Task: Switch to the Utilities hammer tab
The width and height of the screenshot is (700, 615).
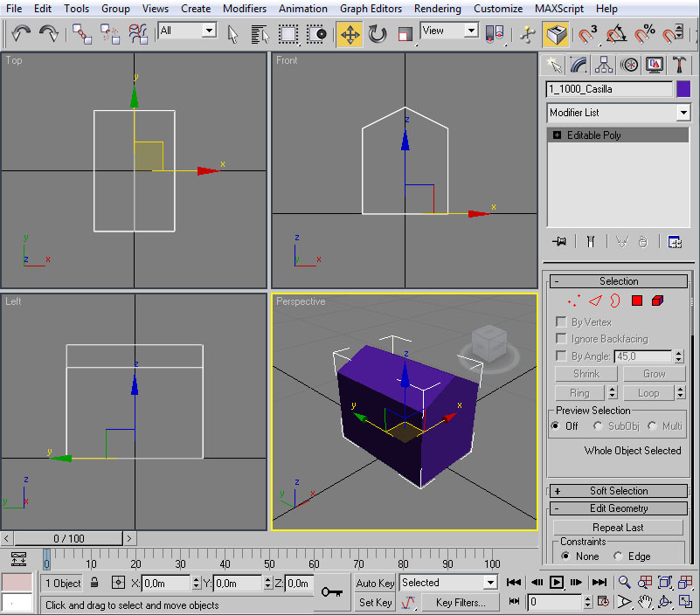Action: [678, 65]
